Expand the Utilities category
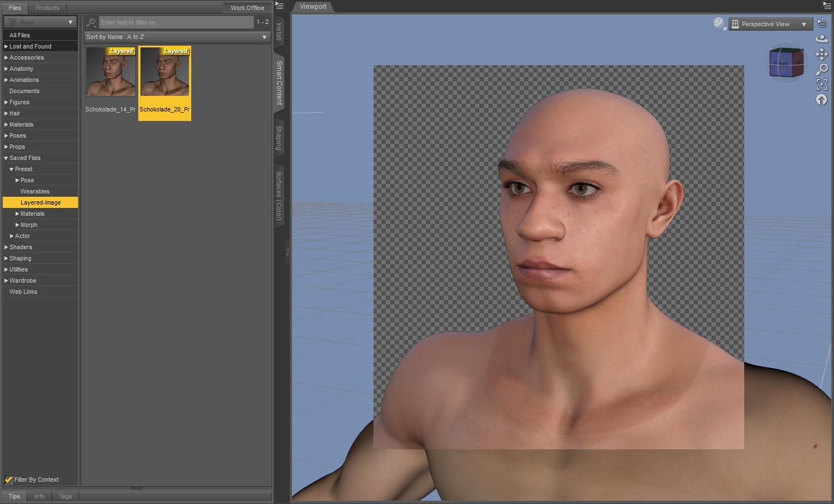 point(6,269)
